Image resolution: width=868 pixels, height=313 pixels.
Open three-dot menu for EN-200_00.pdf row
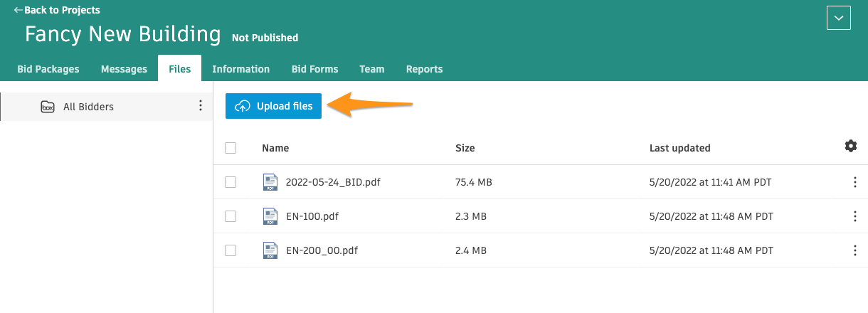coord(854,250)
